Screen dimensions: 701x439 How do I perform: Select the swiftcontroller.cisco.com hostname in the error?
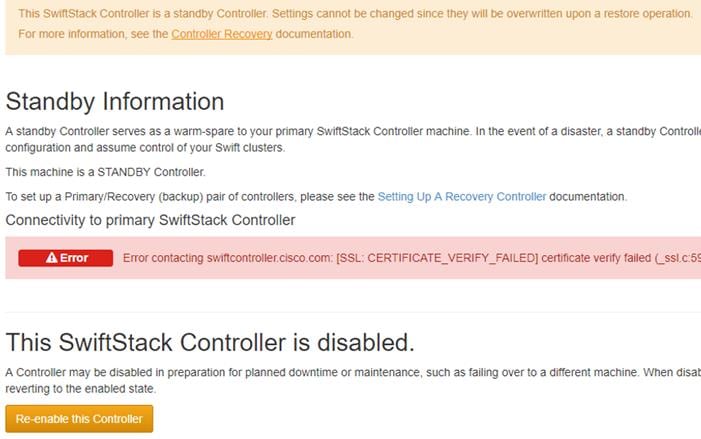point(270,258)
